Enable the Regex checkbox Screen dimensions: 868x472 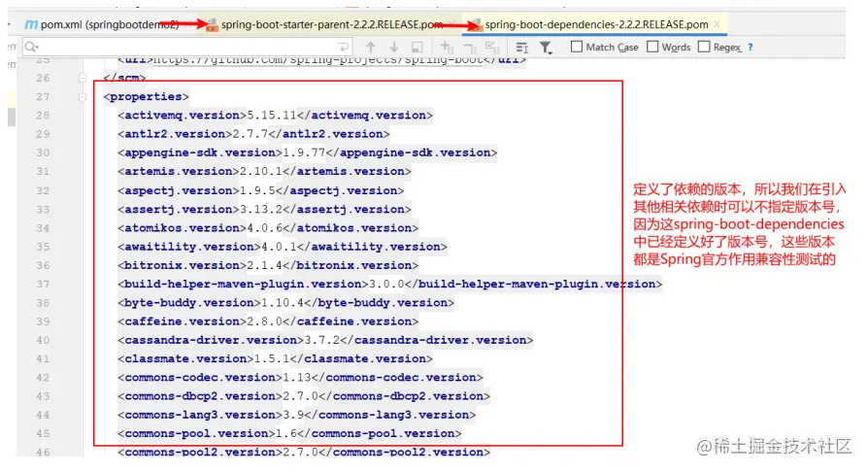704,47
